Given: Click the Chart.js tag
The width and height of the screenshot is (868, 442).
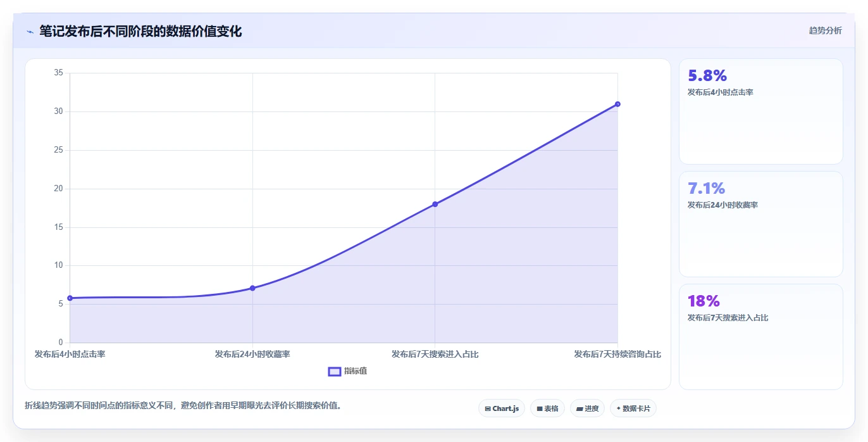Looking at the screenshot, I should coord(502,408).
